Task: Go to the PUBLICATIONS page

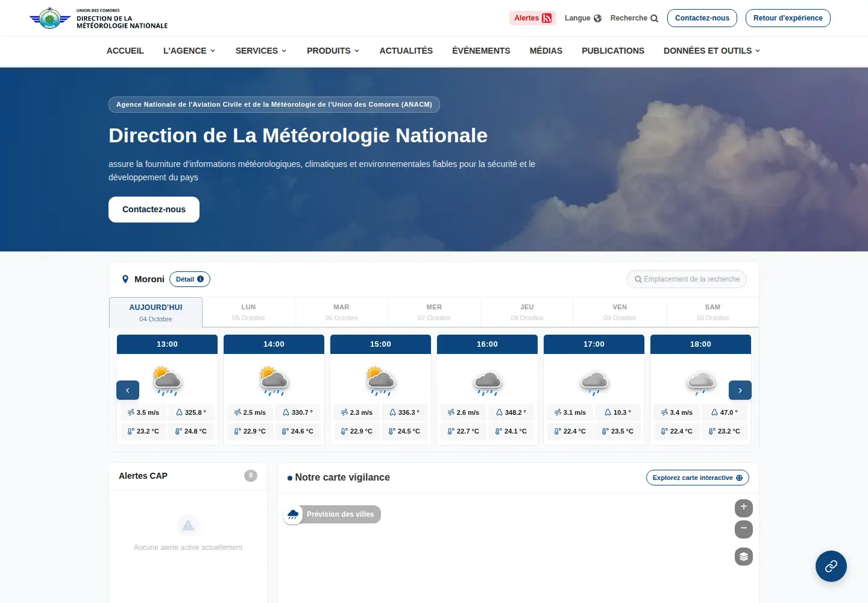Action: (x=613, y=51)
